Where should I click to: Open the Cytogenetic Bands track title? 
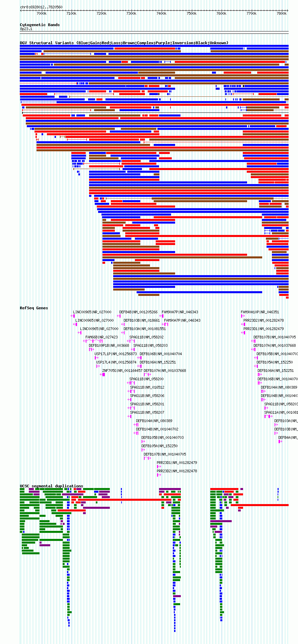point(40,25)
